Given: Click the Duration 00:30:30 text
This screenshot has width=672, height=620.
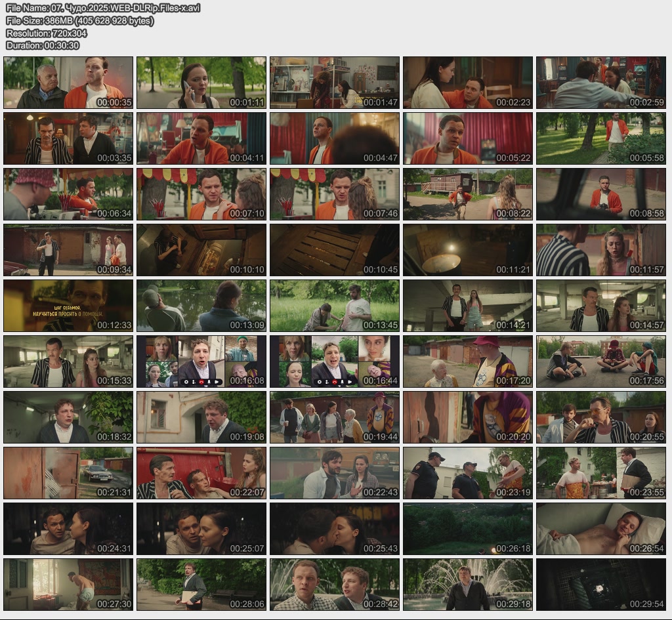Looking at the screenshot, I should click(43, 45).
